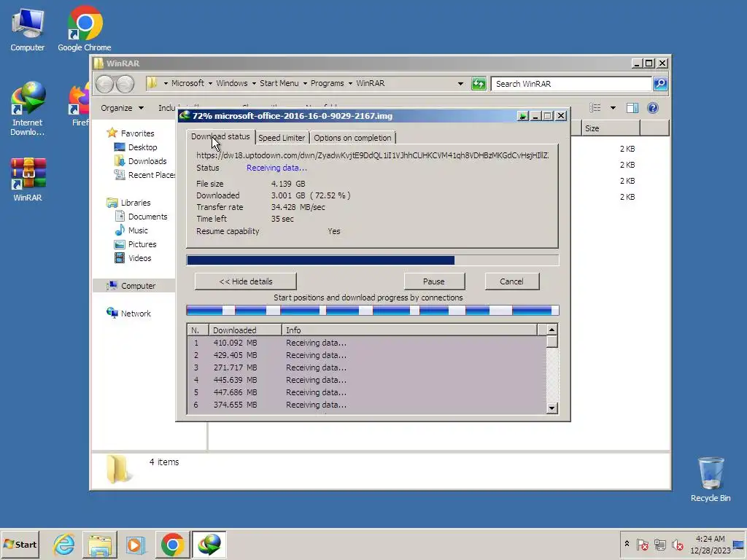Open the Recycle Bin

[711, 480]
